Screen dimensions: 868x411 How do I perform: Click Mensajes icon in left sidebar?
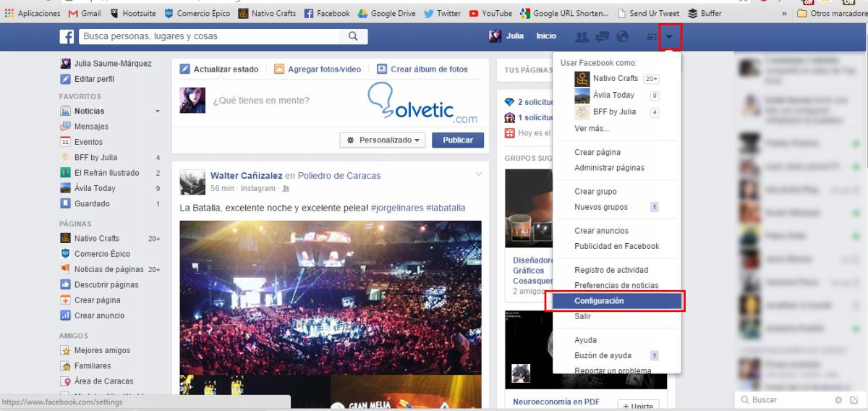[65, 127]
